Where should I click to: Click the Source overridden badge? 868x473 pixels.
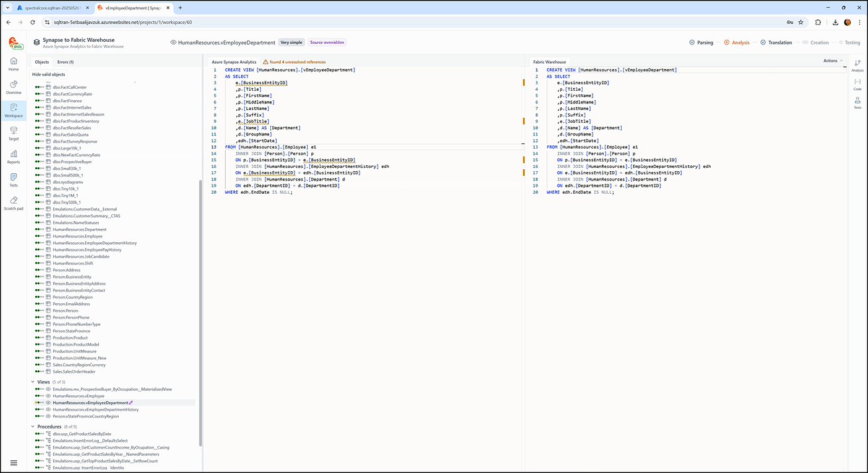tap(327, 42)
